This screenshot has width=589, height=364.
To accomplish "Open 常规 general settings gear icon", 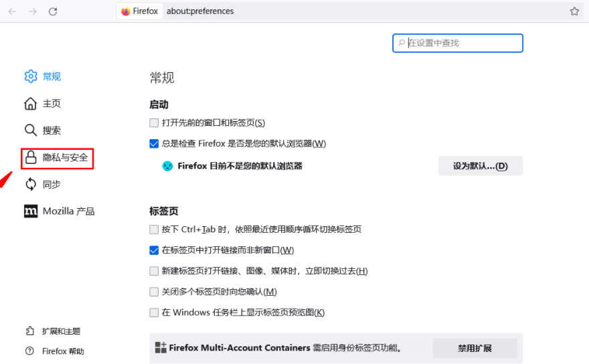I will pos(31,76).
